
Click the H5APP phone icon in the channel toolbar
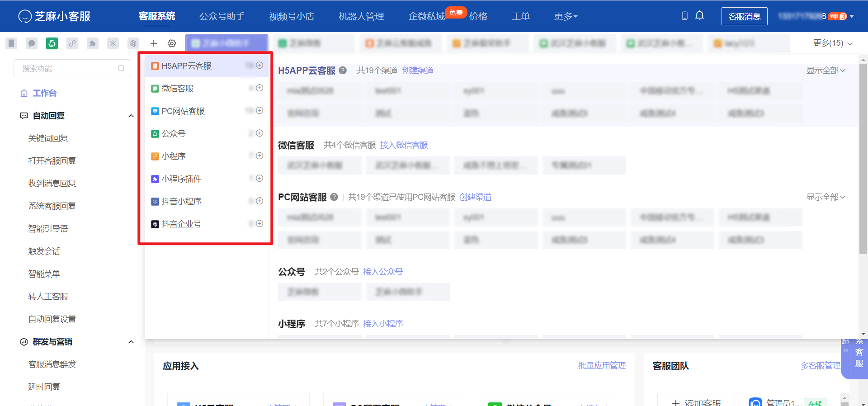tap(11, 43)
